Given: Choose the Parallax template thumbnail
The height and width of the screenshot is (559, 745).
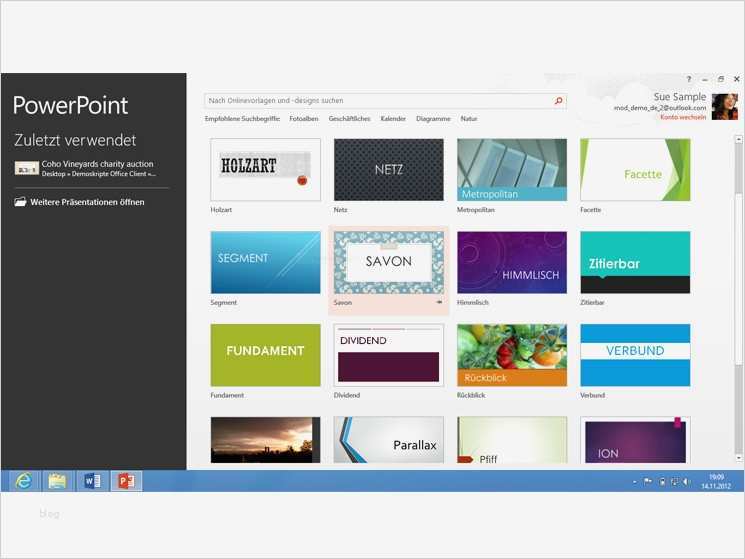Looking at the screenshot, I should (389, 440).
